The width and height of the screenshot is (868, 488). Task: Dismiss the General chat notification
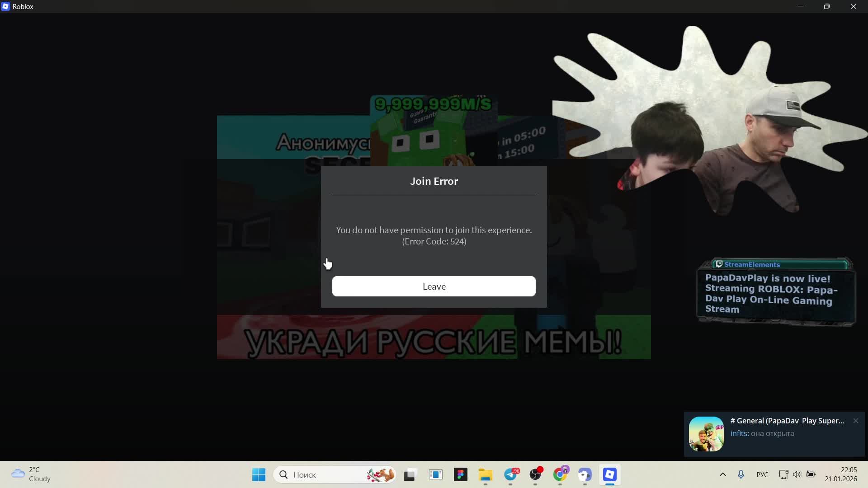click(x=855, y=421)
